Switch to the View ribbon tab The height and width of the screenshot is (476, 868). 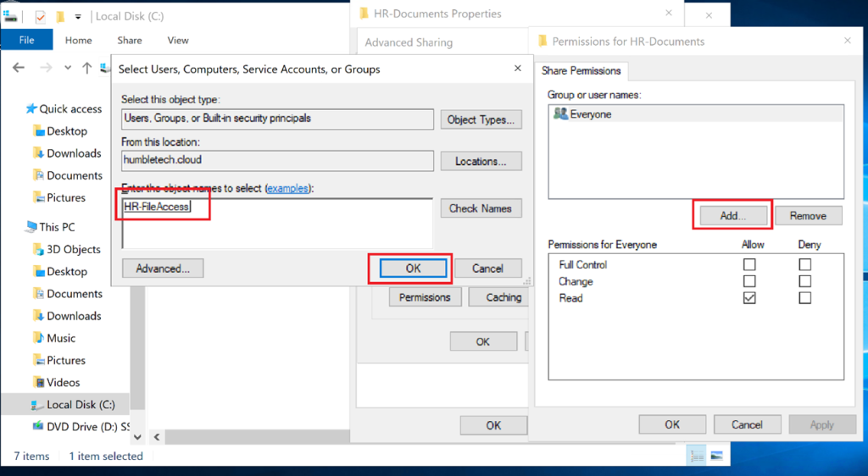point(178,40)
